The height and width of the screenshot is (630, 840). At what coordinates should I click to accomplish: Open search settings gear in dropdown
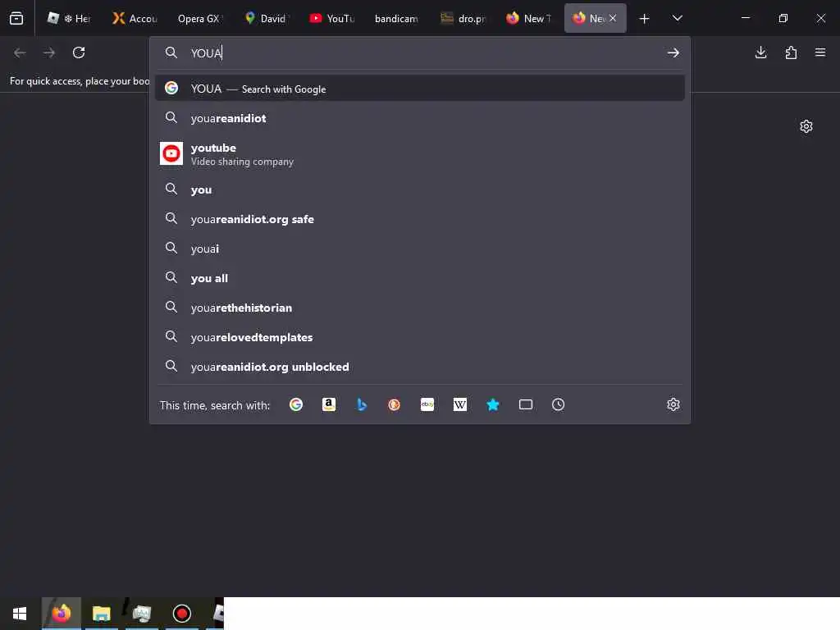click(x=673, y=404)
